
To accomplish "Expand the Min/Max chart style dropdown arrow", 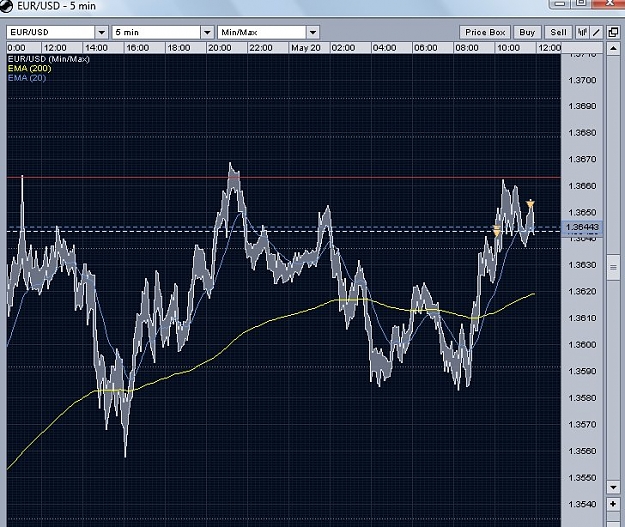I will tap(313, 32).
